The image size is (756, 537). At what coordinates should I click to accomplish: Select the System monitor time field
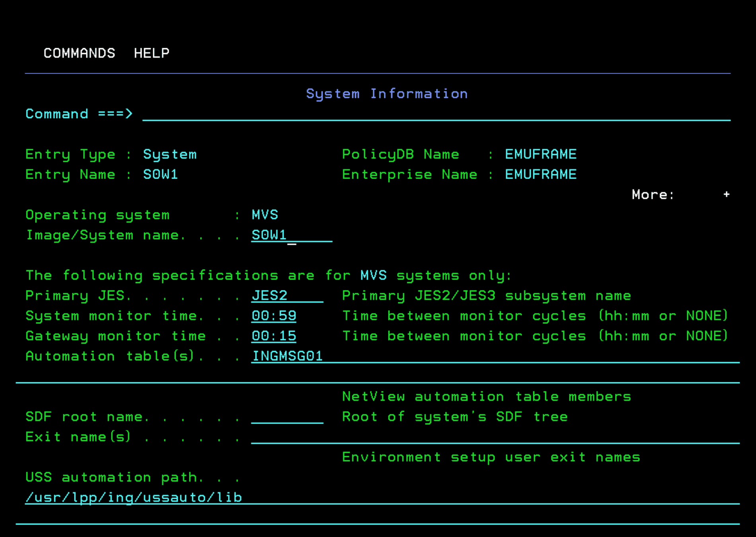tap(273, 315)
